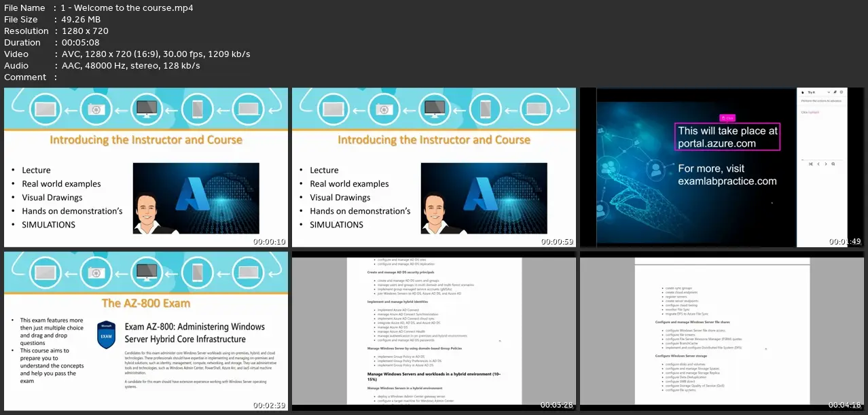
Task: Go to first step in Try it panel
Action: tap(811, 164)
